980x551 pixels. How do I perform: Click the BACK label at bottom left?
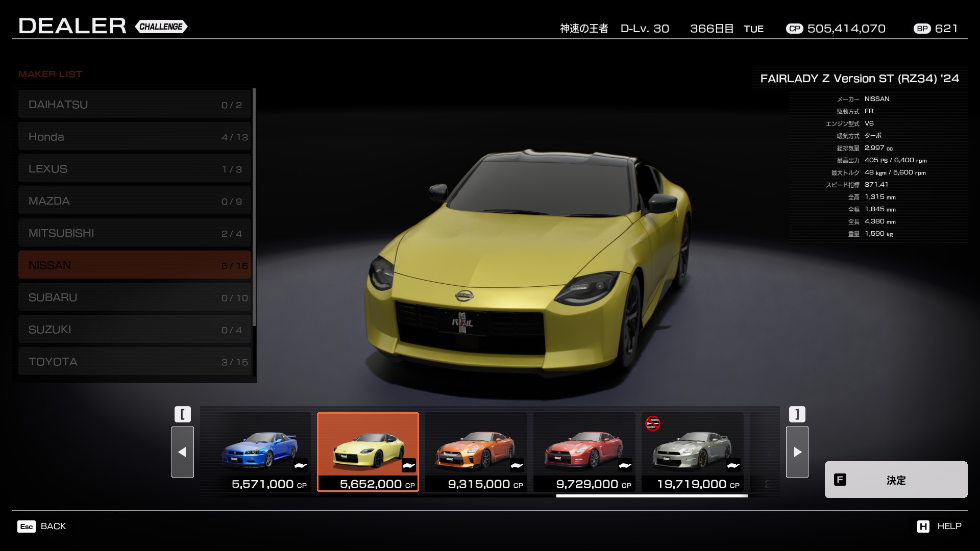53,526
